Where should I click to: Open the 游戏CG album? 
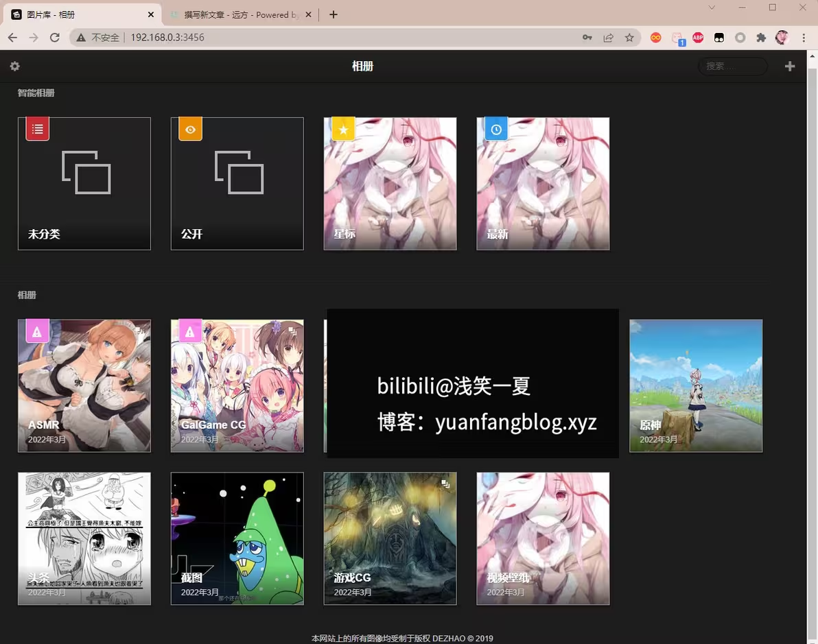click(x=390, y=538)
